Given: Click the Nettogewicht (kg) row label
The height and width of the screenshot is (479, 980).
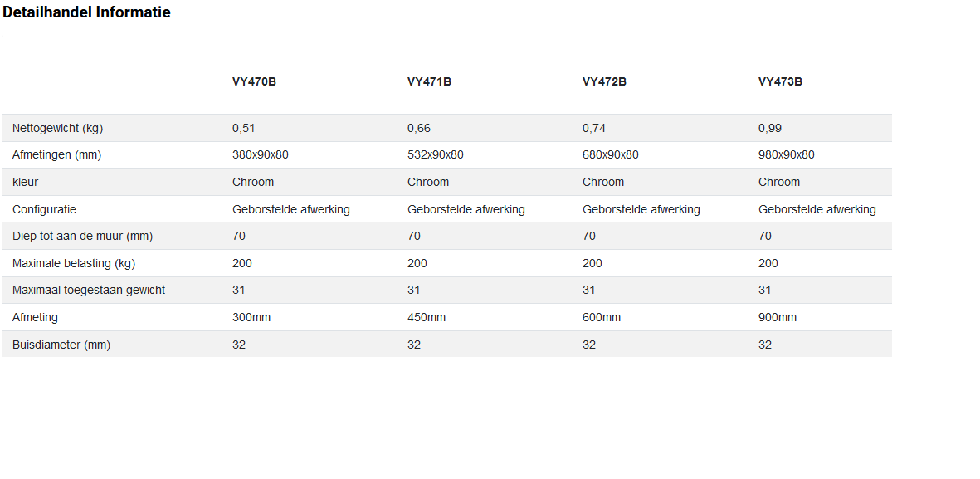Looking at the screenshot, I should pyautogui.click(x=57, y=128).
